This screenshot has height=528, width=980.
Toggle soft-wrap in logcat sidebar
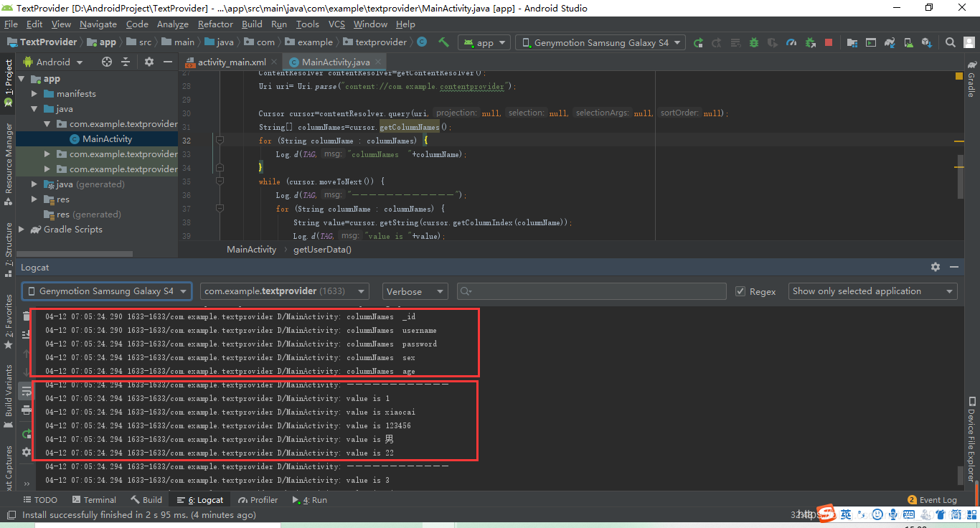click(x=27, y=391)
